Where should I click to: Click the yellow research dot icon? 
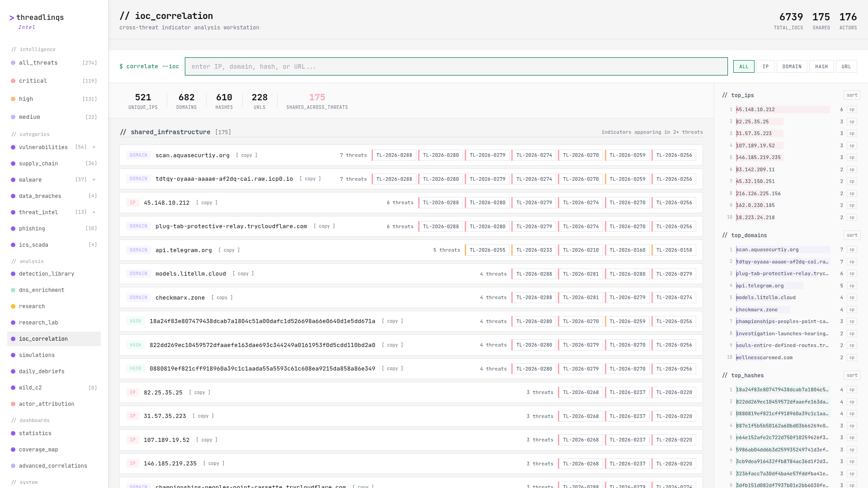(x=13, y=306)
